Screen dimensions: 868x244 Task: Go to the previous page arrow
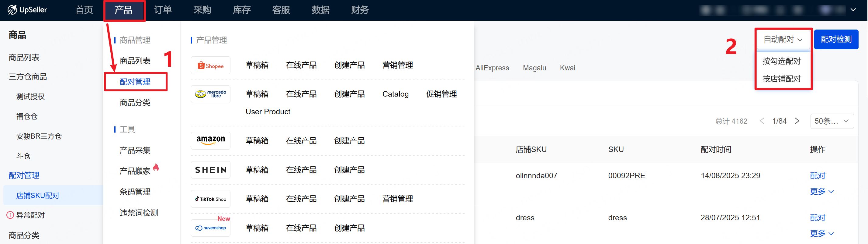pyautogui.click(x=762, y=121)
